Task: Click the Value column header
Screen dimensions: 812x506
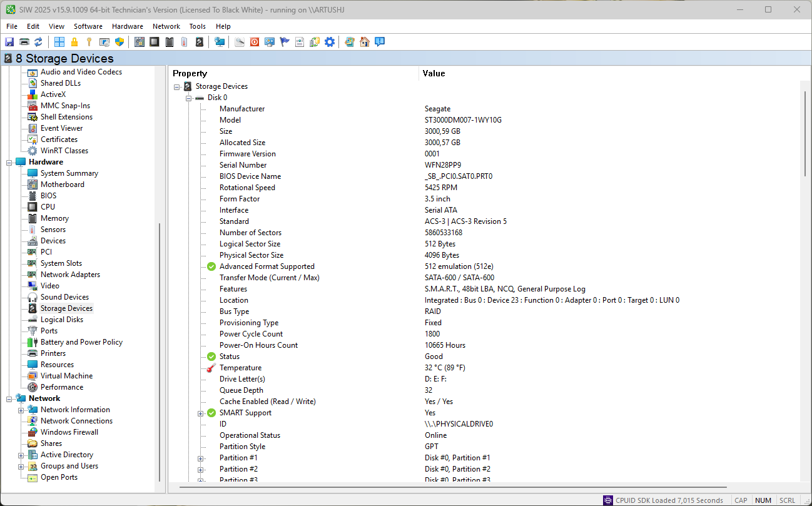Action: coord(434,73)
